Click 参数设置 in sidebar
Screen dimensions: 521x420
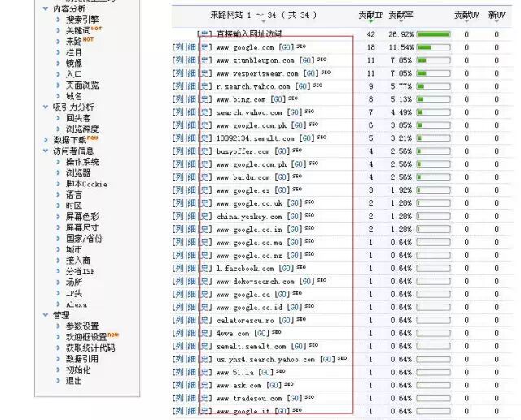coord(82,326)
